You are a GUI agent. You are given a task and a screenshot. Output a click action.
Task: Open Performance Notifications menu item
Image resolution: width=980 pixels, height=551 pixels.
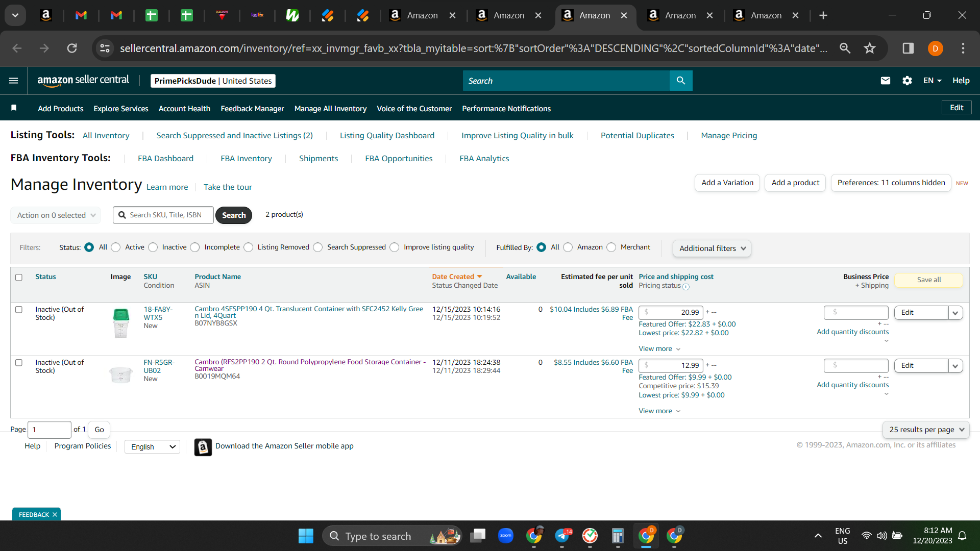tap(506, 109)
